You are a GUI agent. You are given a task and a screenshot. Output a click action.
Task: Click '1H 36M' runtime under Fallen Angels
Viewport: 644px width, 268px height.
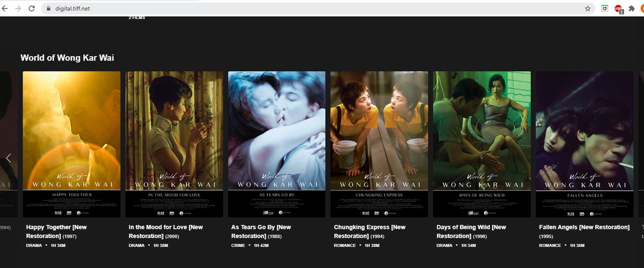pyautogui.click(x=577, y=245)
